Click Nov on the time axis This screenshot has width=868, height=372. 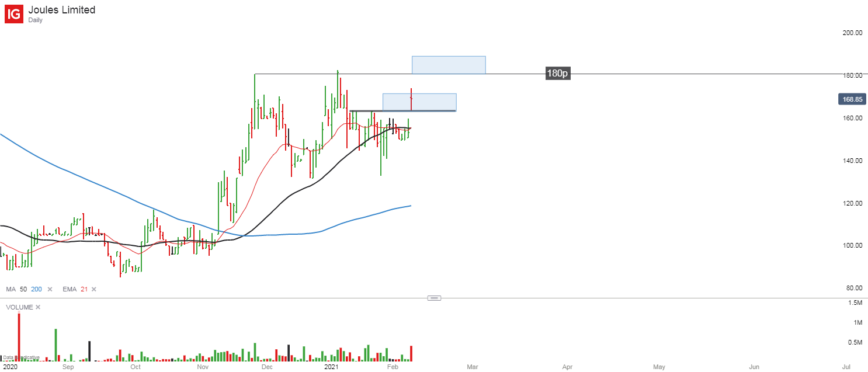click(x=203, y=367)
